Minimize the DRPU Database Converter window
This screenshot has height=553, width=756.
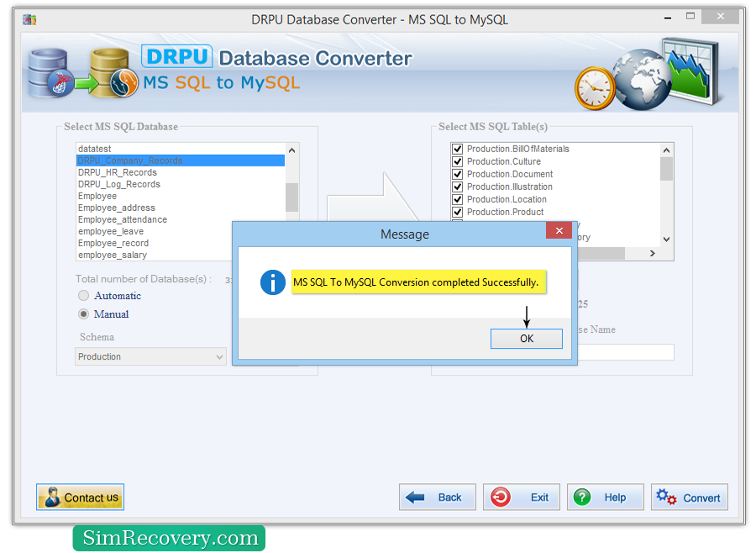pyautogui.click(x=668, y=18)
